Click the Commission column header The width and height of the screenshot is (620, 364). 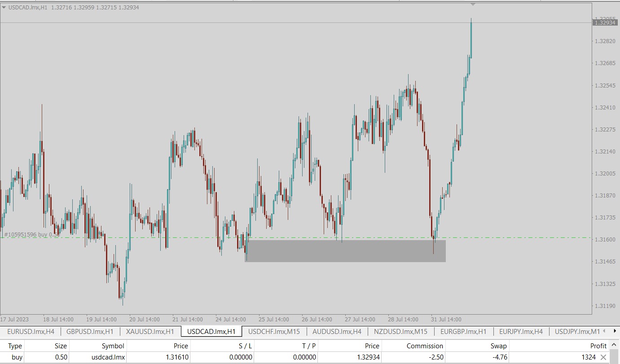[x=425, y=346]
